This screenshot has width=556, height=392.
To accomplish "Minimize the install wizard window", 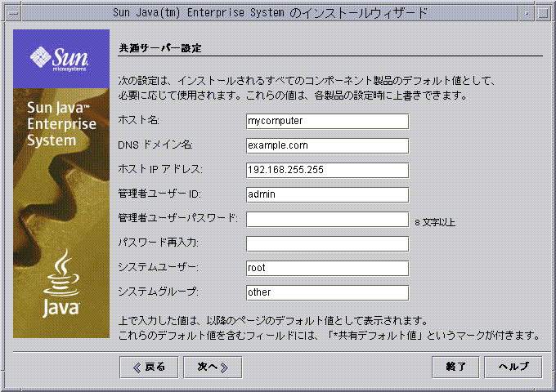I will 527,13.
